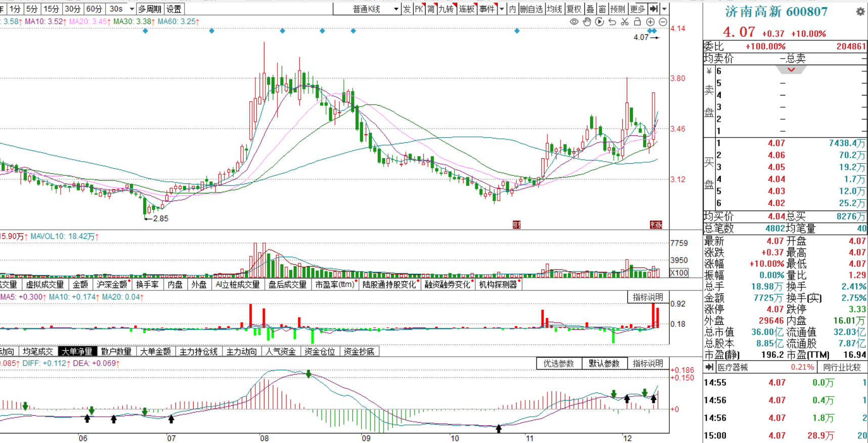
Task: Click the 发 toolbar button
Action: tap(407, 9)
